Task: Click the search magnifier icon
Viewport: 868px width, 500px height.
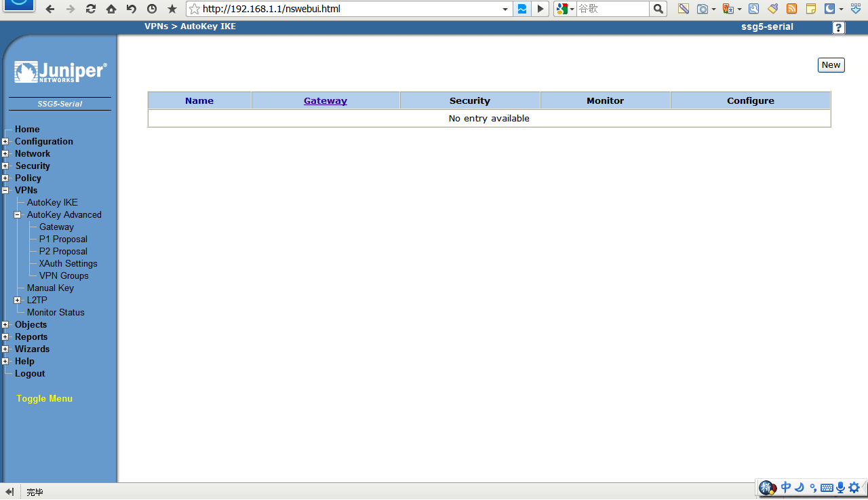Action: [658, 9]
